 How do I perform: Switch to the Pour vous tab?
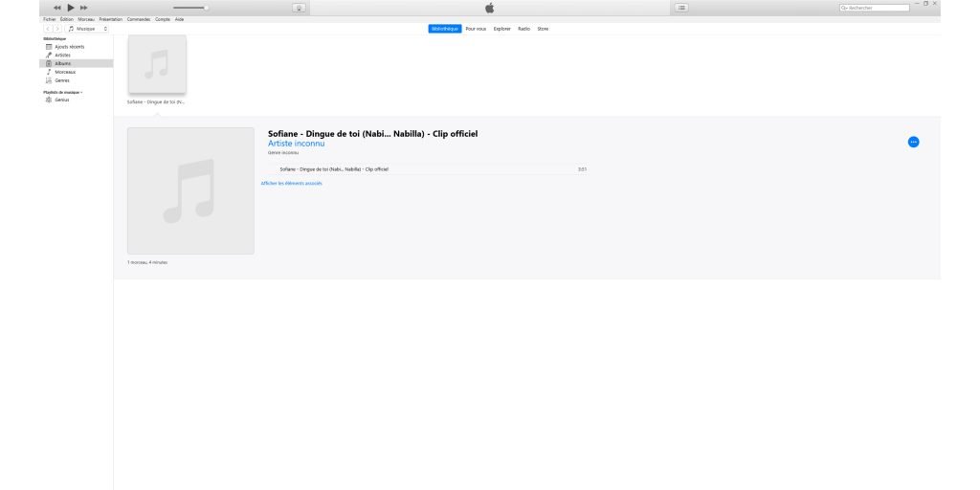476,29
